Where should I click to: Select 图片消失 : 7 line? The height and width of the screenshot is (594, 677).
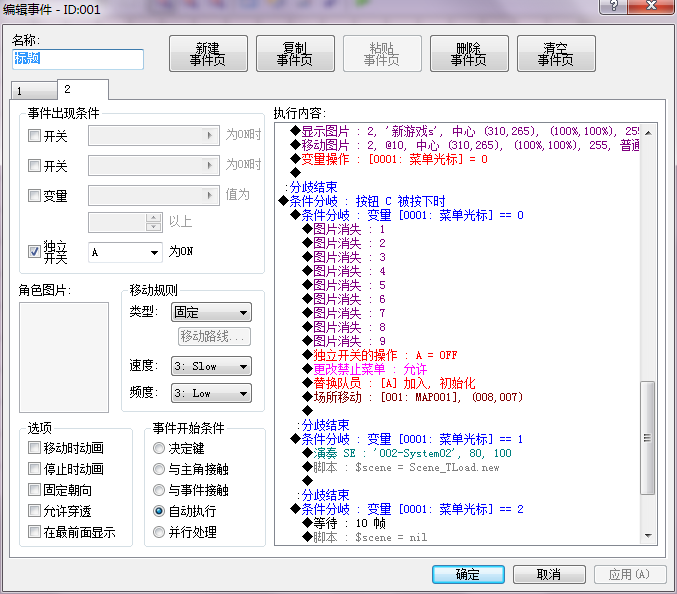click(x=344, y=313)
